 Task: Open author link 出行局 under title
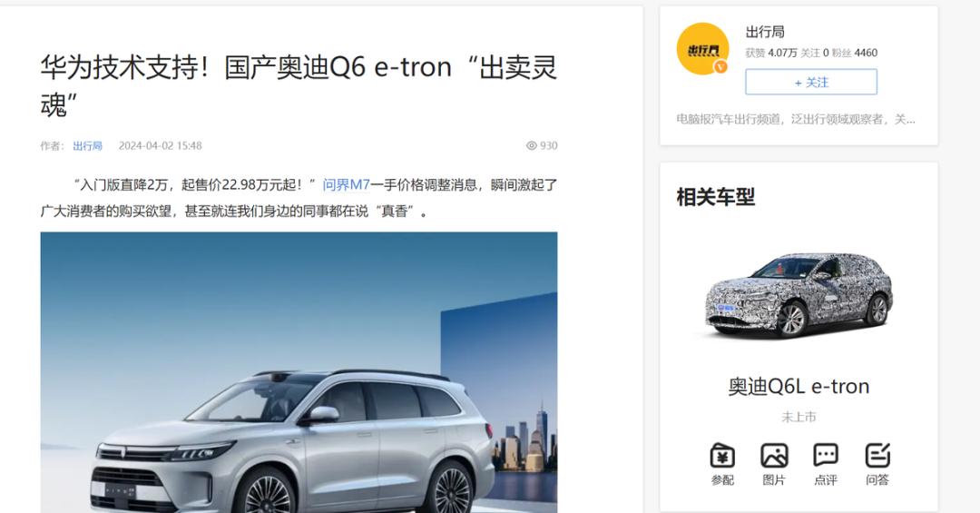(x=87, y=146)
